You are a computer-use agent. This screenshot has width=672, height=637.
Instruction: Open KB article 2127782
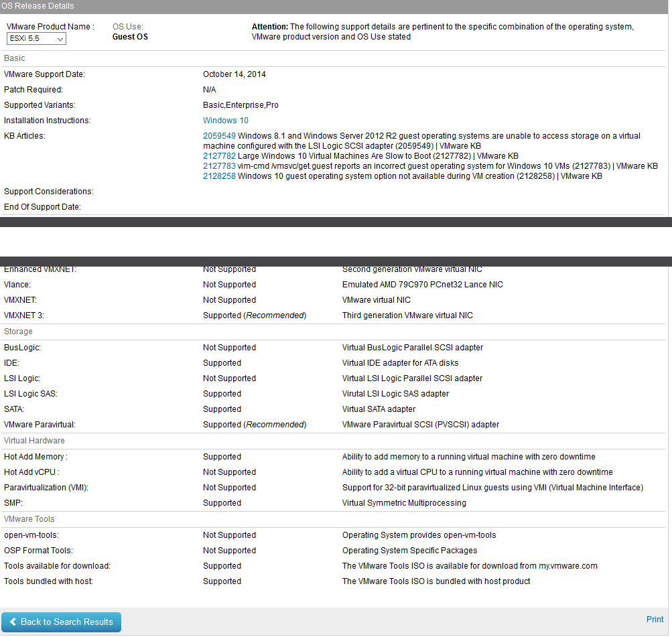[219, 156]
